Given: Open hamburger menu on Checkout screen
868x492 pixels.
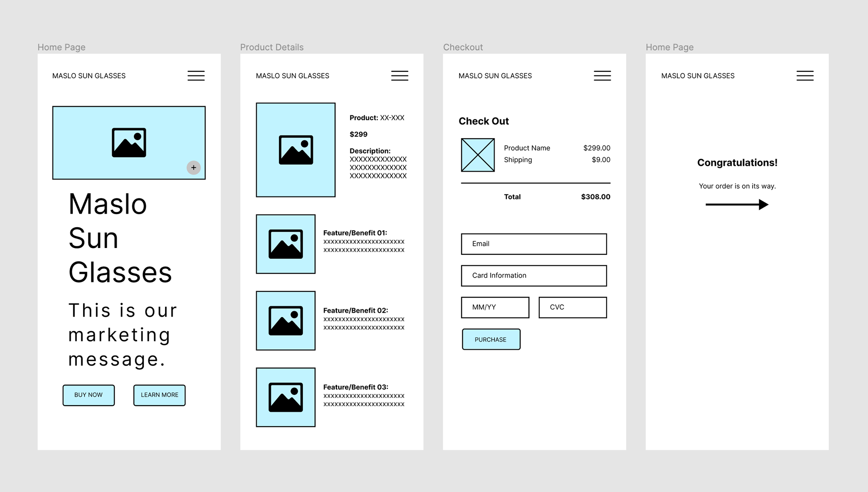Looking at the screenshot, I should click(x=602, y=76).
